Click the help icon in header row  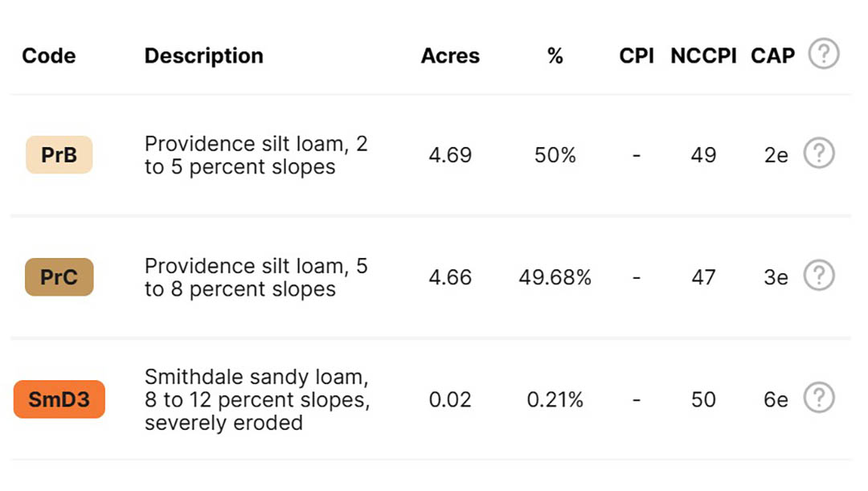[x=824, y=54]
